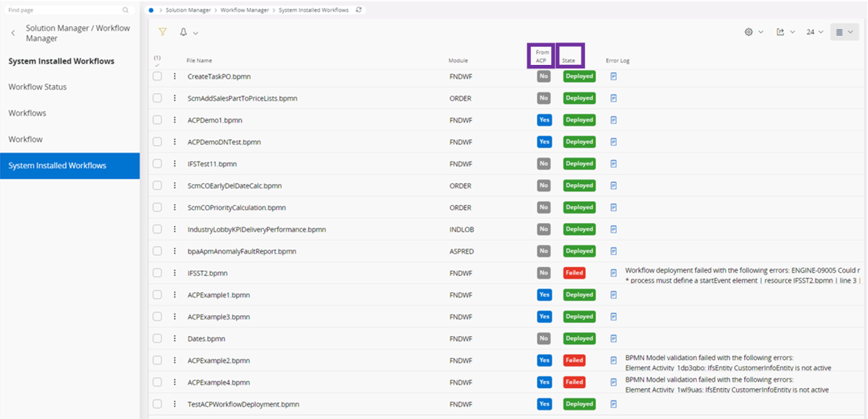This screenshot has height=419, width=868.
Task: Open the bell notification dropdown arrow
Action: point(196,32)
